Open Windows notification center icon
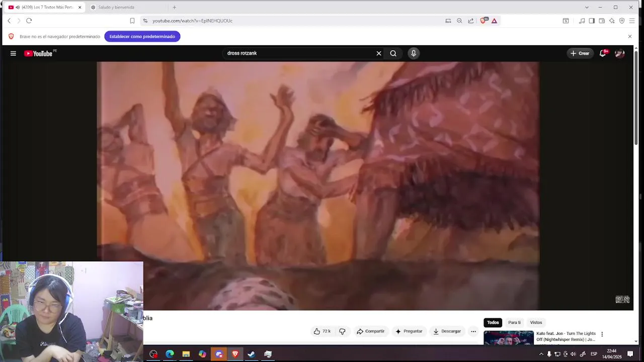Image resolution: width=644 pixels, height=362 pixels. (x=630, y=354)
